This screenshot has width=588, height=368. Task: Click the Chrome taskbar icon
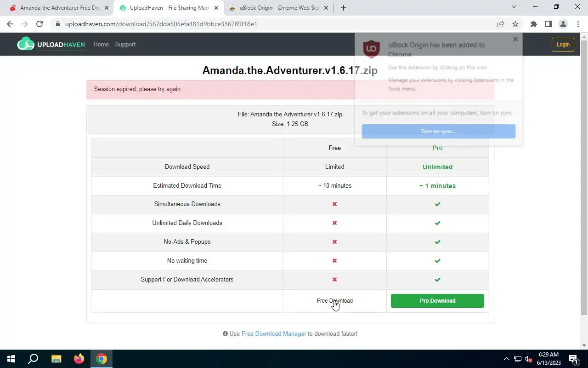(x=102, y=359)
